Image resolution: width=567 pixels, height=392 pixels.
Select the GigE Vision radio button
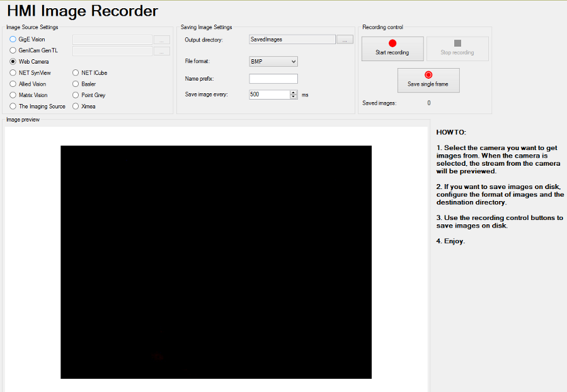point(13,40)
